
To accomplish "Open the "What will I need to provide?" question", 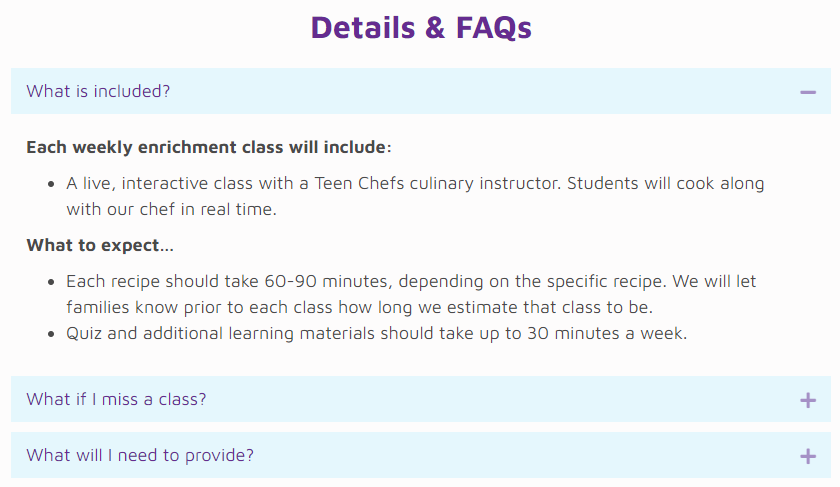I will [x=140, y=456].
